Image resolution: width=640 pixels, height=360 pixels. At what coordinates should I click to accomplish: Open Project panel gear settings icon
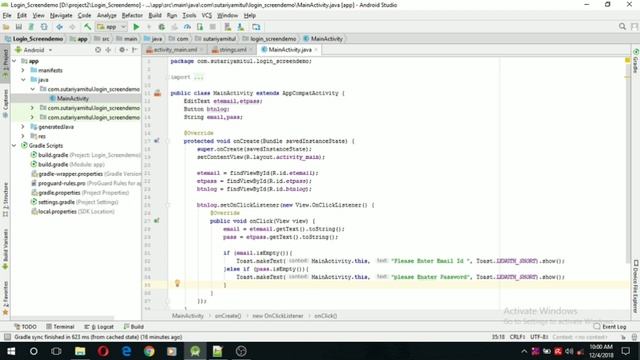(x=122, y=50)
